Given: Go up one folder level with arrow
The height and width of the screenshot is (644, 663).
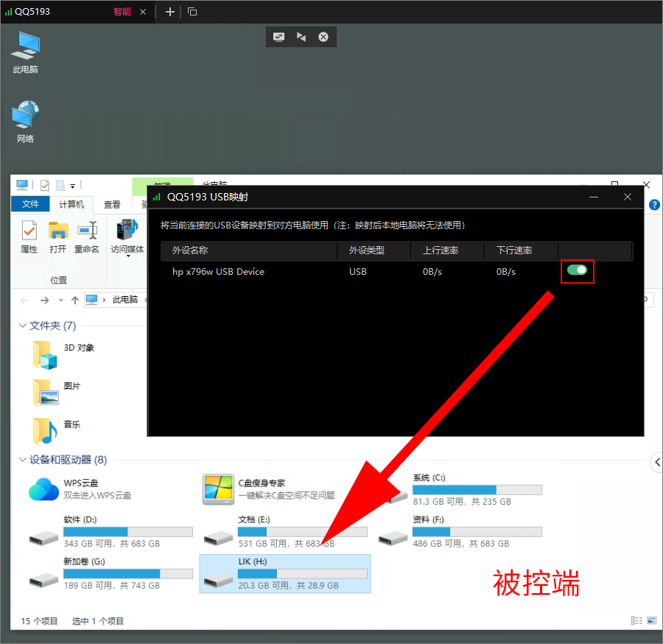Looking at the screenshot, I should click(75, 300).
